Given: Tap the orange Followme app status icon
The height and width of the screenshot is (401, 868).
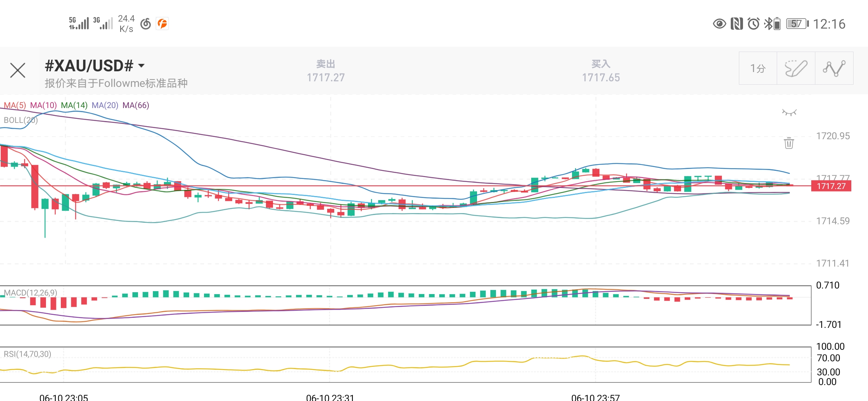Looking at the screenshot, I should [x=162, y=24].
